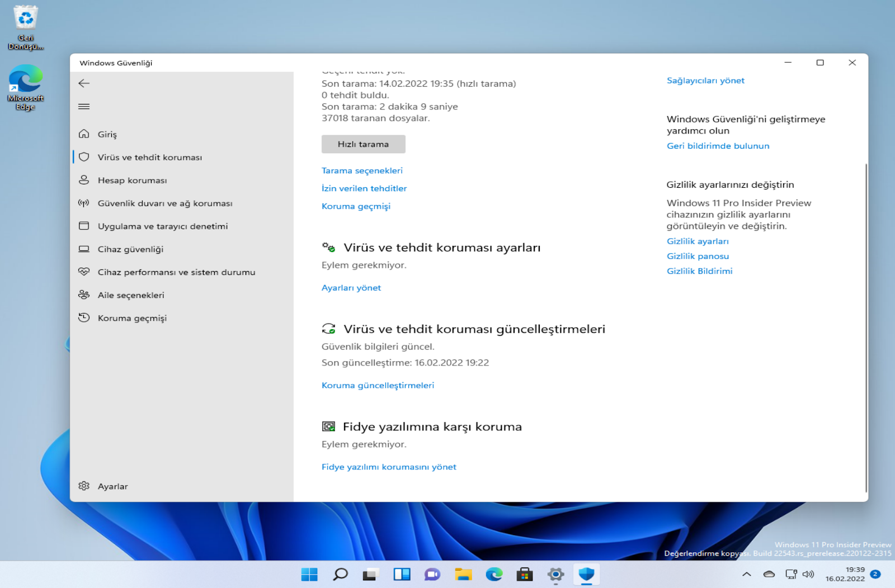Open Microsoft Store from the taskbar
This screenshot has height=588, width=895.
[x=525, y=574]
